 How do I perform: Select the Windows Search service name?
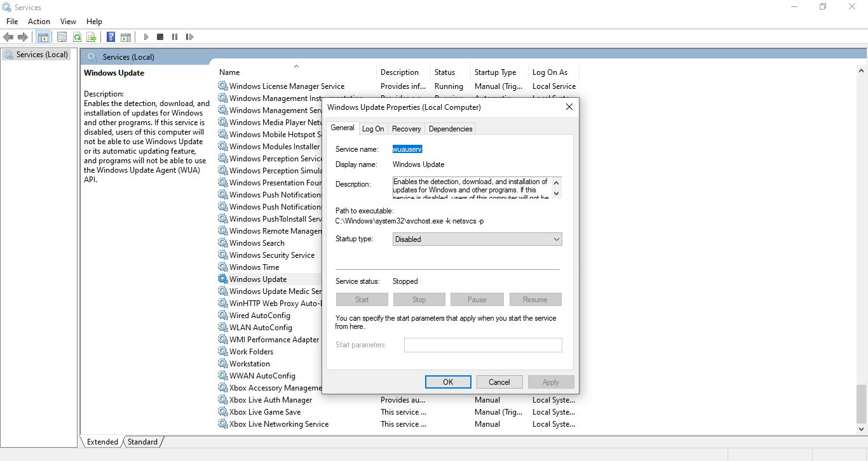[257, 243]
